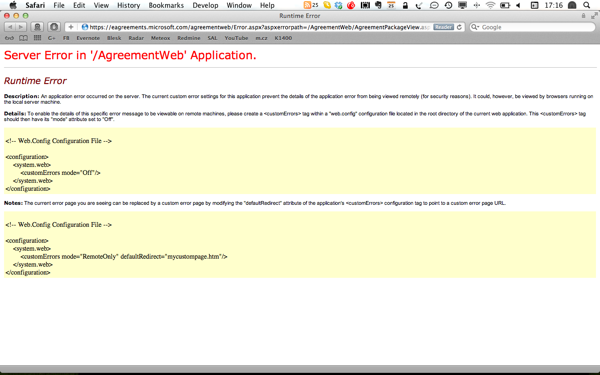Open the Radar bookmark
The width and height of the screenshot is (600, 375).
coord(136,38)
